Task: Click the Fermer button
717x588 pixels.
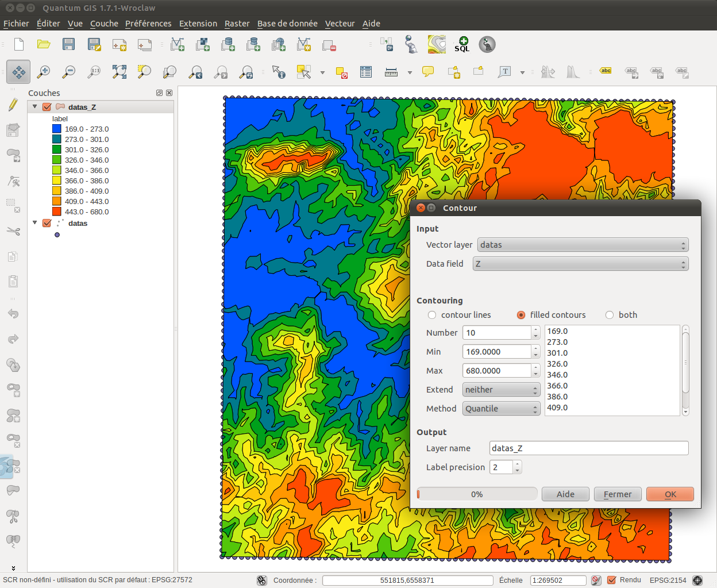Action: (617, 494)
